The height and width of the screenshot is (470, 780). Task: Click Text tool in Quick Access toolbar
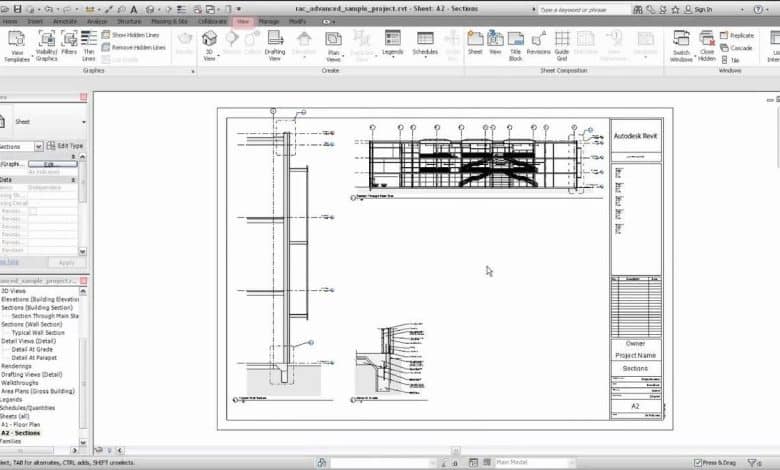point(134,9)
